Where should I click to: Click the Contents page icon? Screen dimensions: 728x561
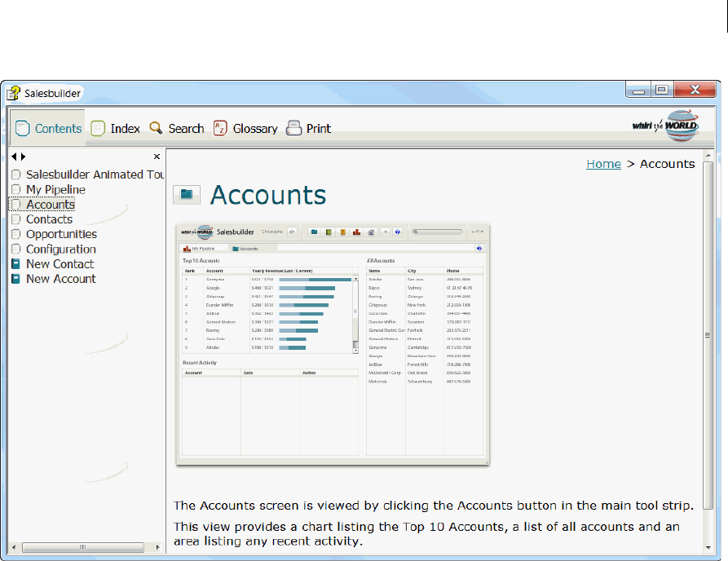tap(22, 128)
